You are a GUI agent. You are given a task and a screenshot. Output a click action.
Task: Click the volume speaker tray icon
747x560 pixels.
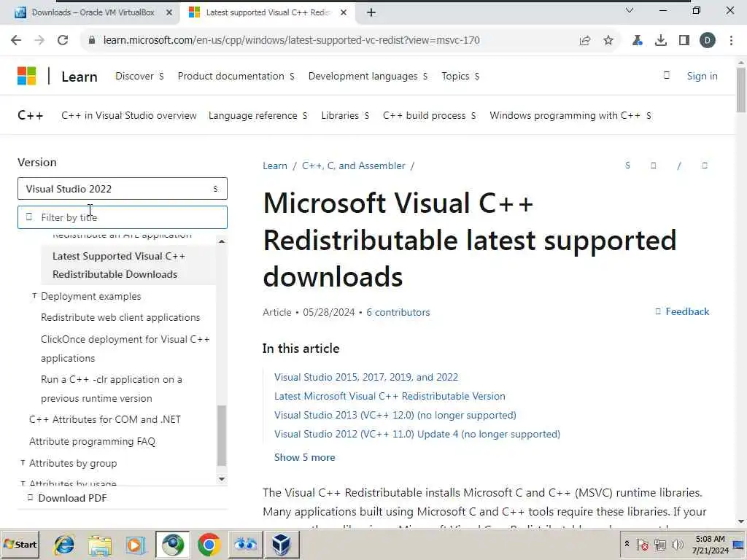click(x=677, y=544)
